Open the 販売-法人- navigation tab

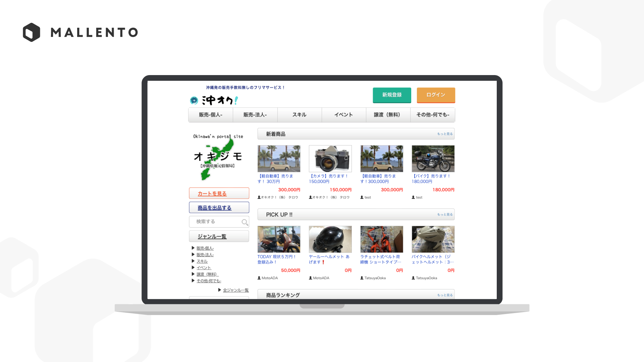255,115
